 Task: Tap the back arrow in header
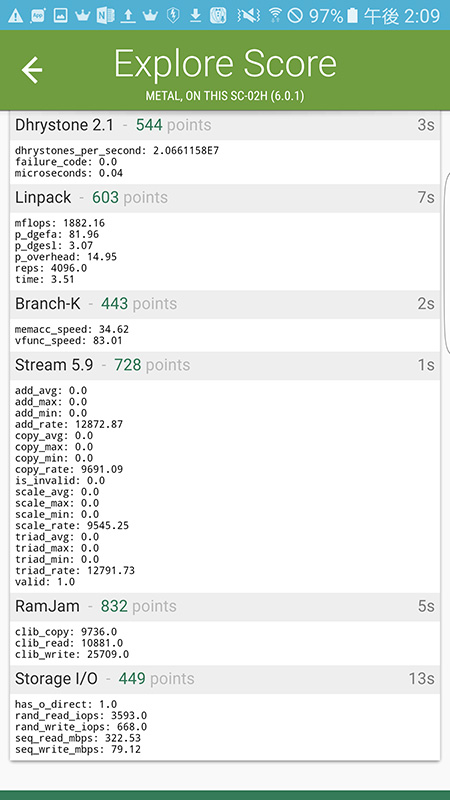pyautogui.click(x=32, y=70)
